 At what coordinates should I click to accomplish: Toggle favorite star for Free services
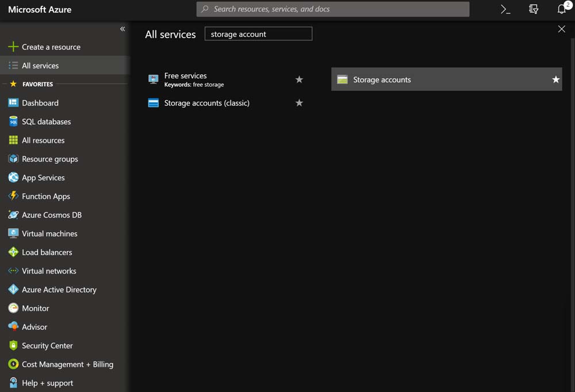point(299,80)
